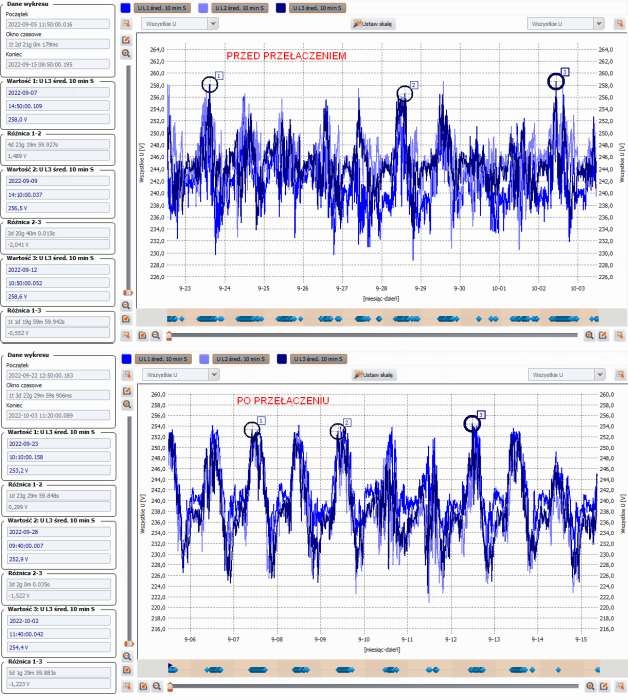Toggle the U L1 śred. 10 min series in the lower chart legend
The image size is (628, 700).
point(163,359)
